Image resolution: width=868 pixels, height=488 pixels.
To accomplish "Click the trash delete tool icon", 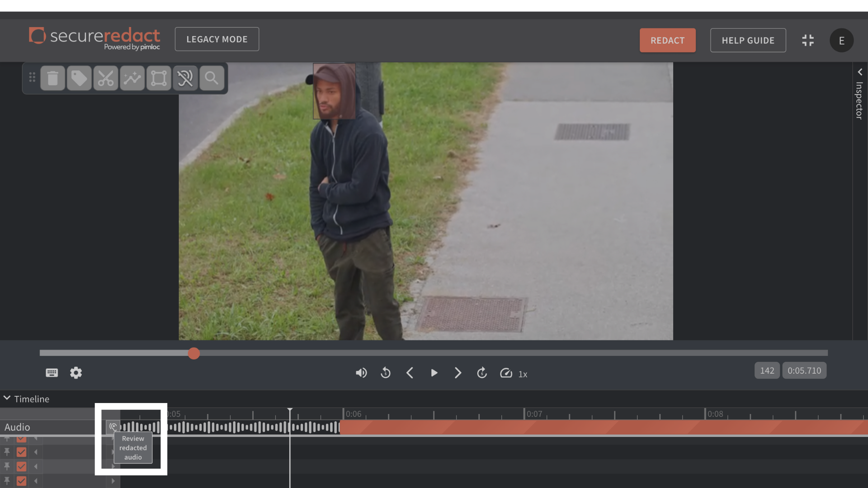I will point(53,78).
